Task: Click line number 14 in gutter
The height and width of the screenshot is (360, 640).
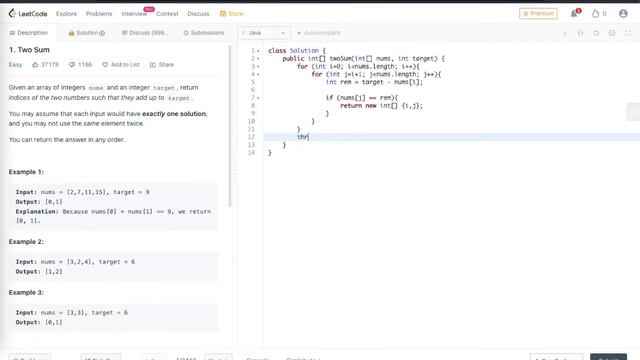Action: pyautogui.click(x=251, y=153)
